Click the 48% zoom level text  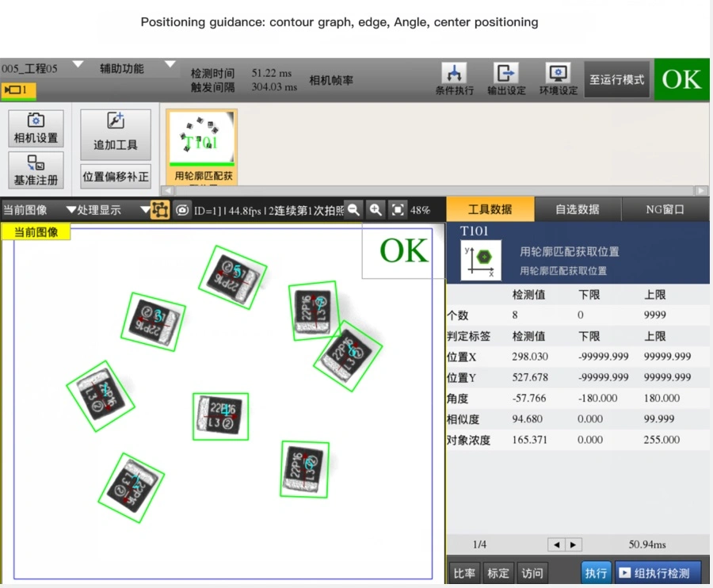click(x=420, y=210)
